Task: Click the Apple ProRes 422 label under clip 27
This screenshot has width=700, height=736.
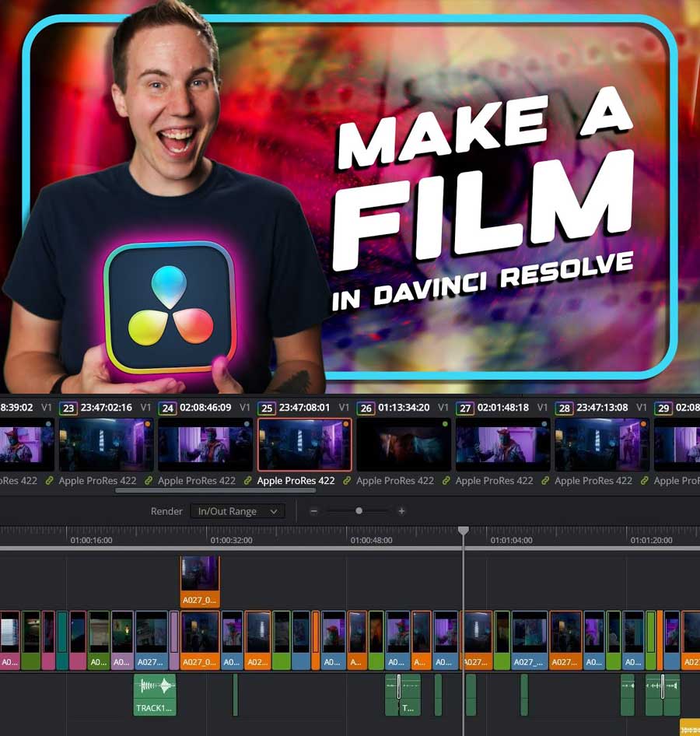Action: pos(495,481)
